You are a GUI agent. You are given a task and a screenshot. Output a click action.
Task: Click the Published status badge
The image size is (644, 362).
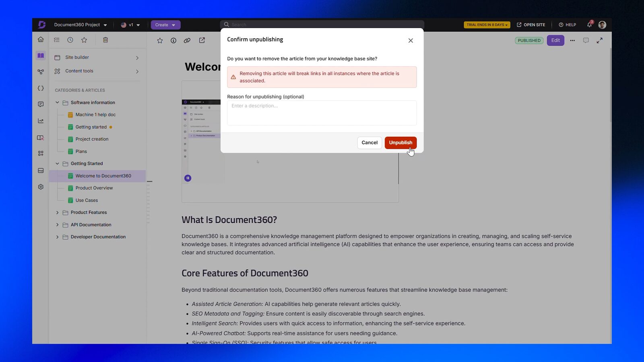pos(529,40)
